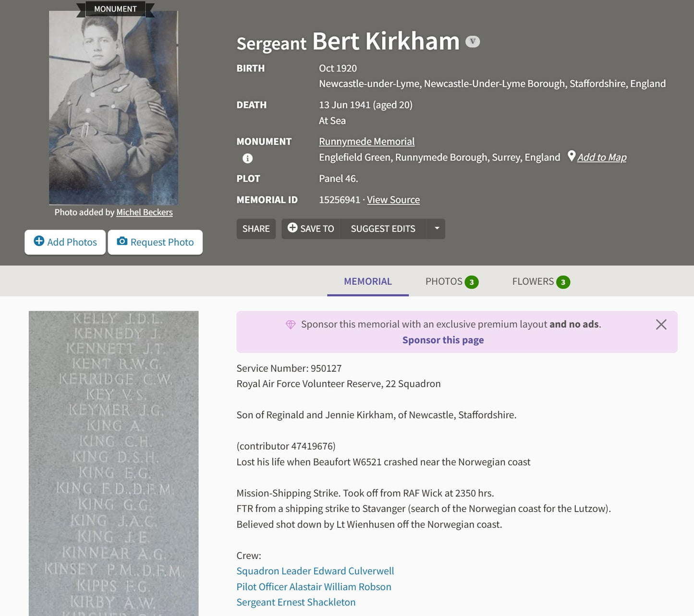Open Pilot Officer Alastair William Robson link
Viewport: 694px width, 616px height.
(314, 587)
